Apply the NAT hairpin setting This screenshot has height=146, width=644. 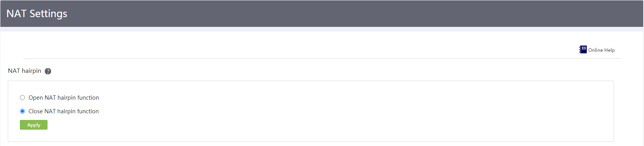tap(34, 125)
